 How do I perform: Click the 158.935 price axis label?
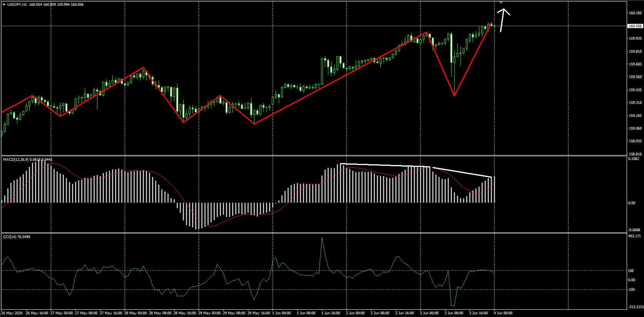point(634,142)
